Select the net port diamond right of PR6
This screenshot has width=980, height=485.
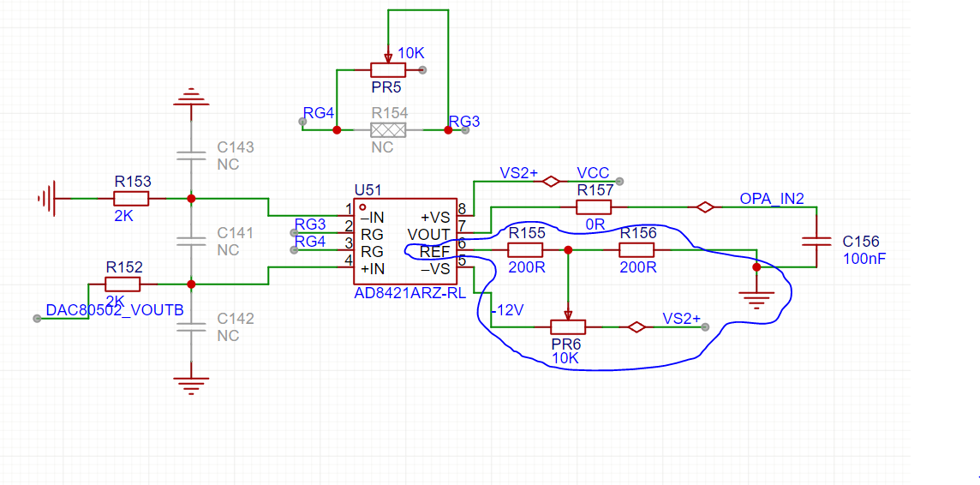(x=636, y=326)
